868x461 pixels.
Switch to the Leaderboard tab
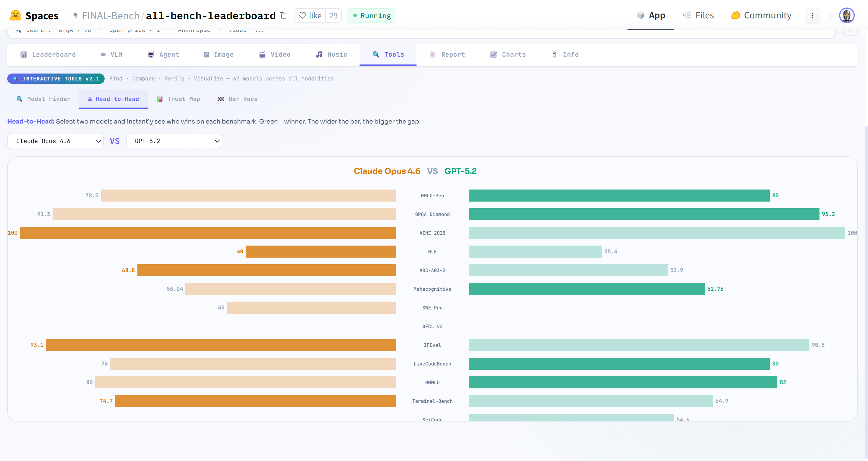48,55
